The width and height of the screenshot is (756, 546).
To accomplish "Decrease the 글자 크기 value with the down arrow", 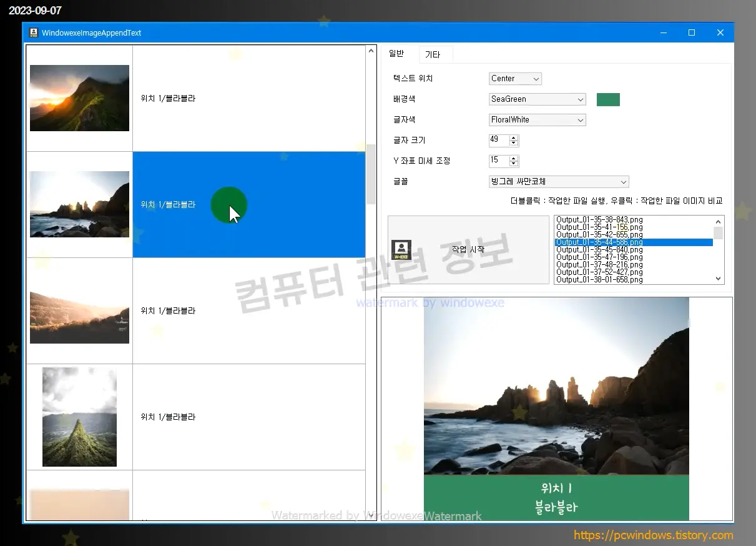I will click(x=514, y=143).
